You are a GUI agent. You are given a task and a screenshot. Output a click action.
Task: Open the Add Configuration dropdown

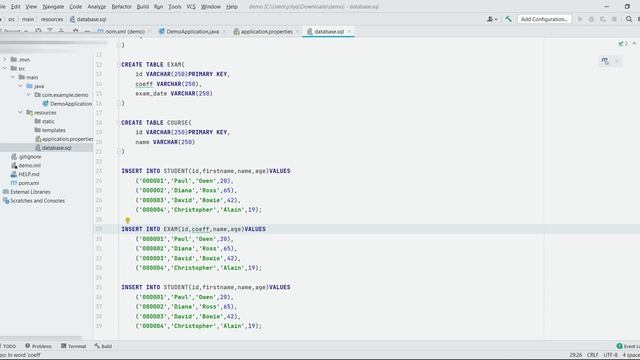point(544,19)
